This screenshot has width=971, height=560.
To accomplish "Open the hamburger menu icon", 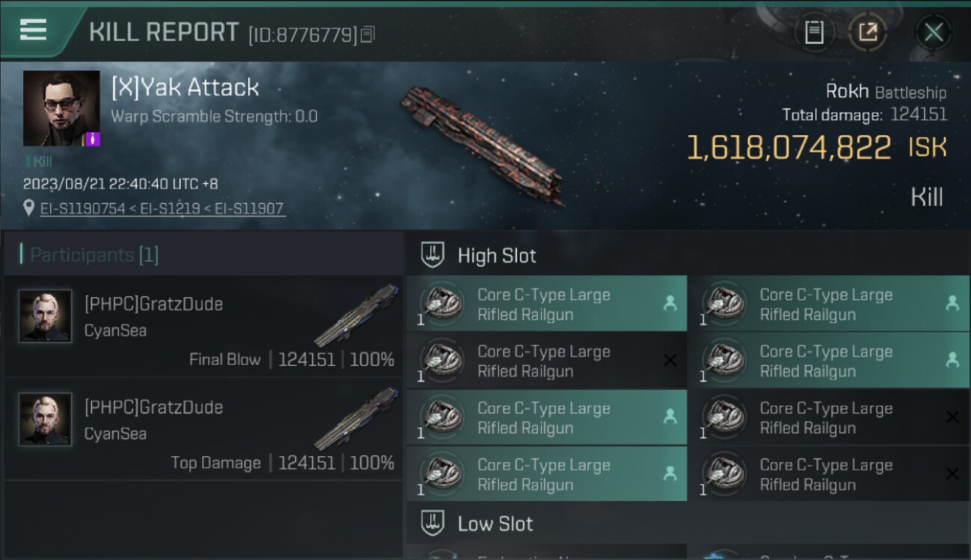I will (33, 30).
